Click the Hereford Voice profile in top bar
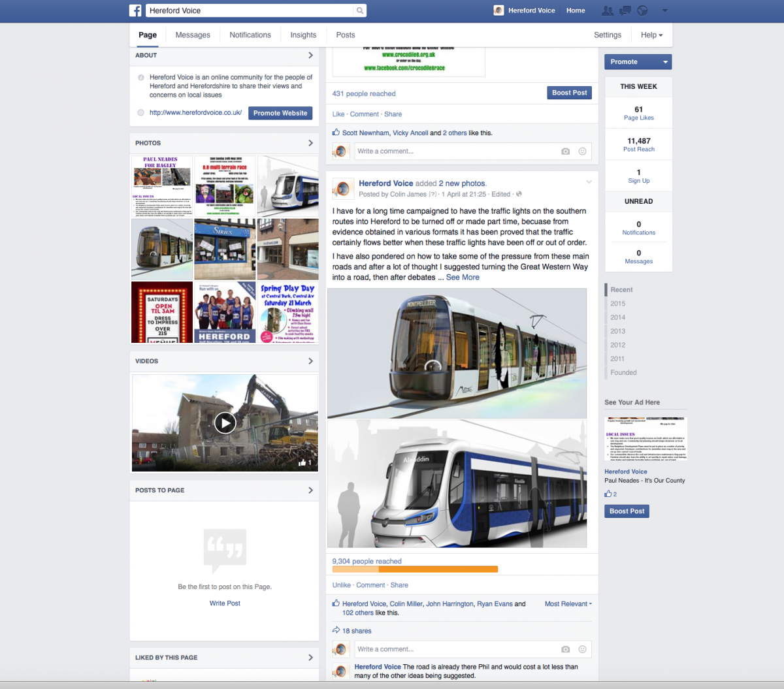The image size is (784, 689). 525,10
